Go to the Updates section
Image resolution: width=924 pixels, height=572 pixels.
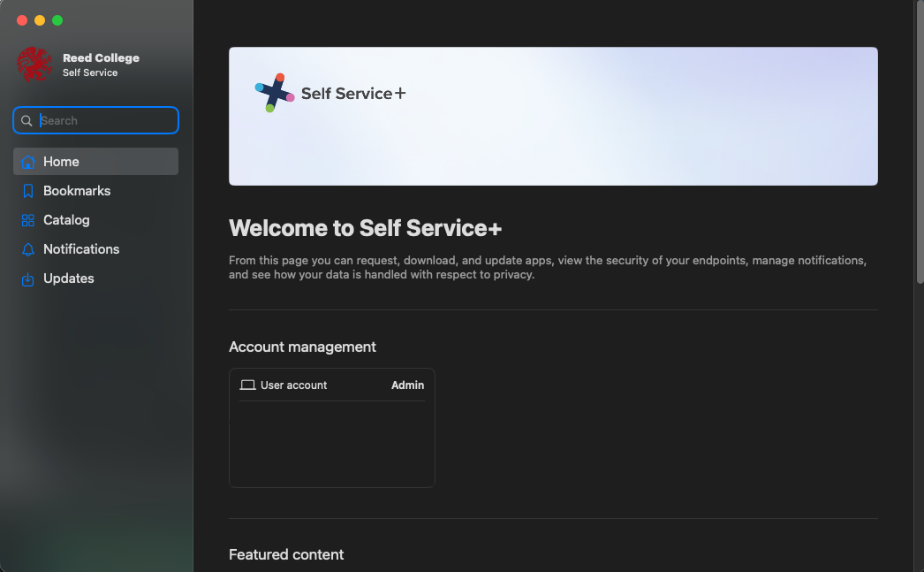[x=69, y=278]
